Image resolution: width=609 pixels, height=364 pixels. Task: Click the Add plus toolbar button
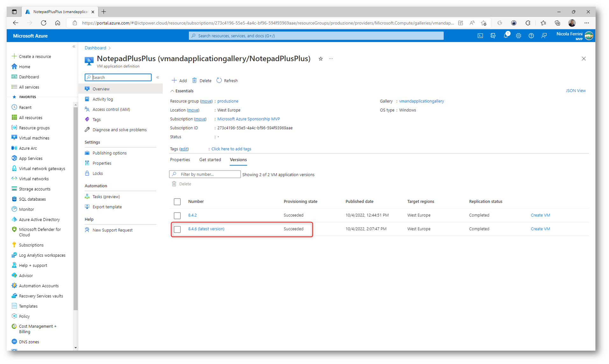[179, 80]
